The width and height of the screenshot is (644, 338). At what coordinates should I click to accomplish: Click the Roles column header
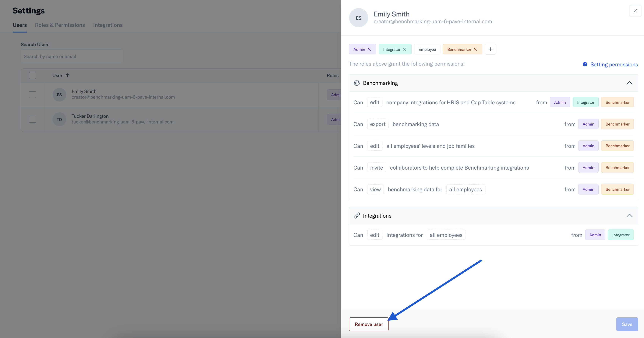click(332, 75)
